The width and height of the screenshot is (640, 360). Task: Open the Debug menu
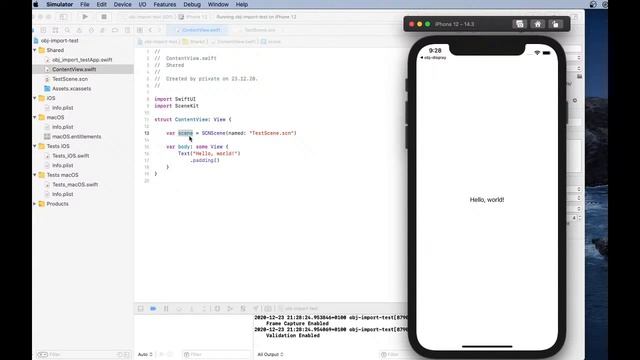[192, 4]
